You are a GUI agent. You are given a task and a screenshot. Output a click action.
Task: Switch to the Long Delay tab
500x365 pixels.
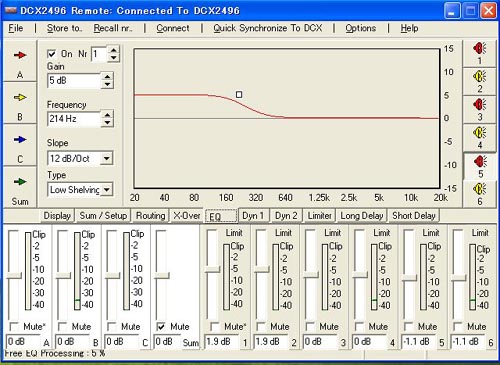click(362, 216)
